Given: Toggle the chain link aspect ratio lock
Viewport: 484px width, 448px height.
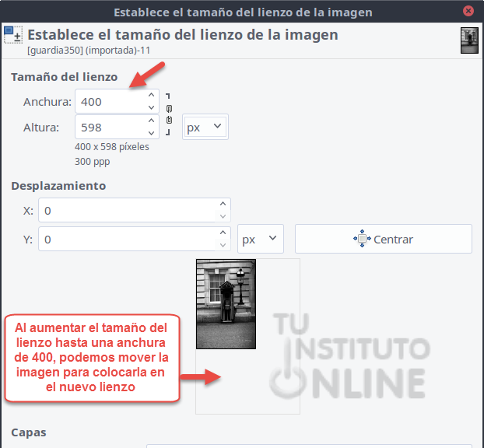Looking at the screenshot, I should [x=169, y=114].
